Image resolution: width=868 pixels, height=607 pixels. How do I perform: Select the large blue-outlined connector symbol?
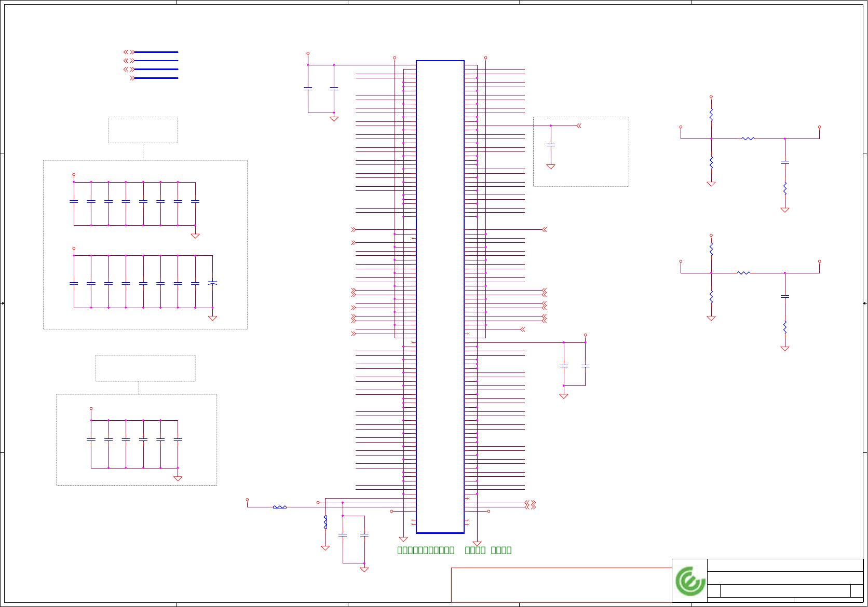point(440,297)
